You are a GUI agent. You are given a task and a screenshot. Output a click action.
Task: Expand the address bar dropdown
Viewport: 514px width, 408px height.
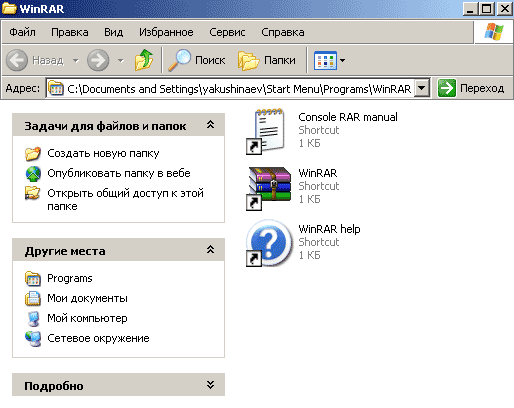tap(422, 88)
